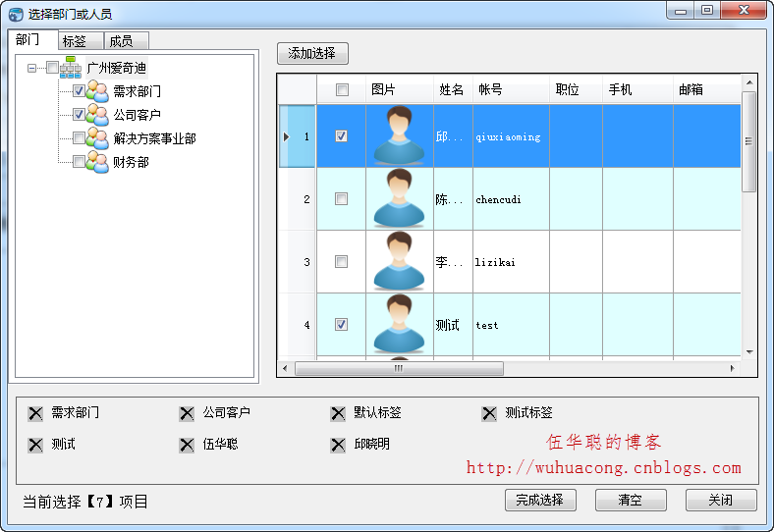Check the chencudi row checkbox
This screenshot has height=532, width=774.
pos(341,199)
